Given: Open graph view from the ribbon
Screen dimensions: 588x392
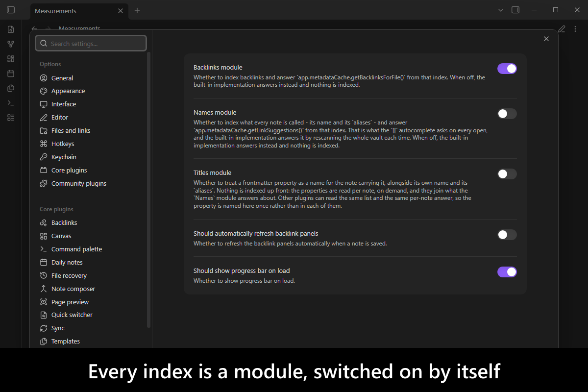Looking at the screenshot, I should pyautogui.click(x=11, y=44).
